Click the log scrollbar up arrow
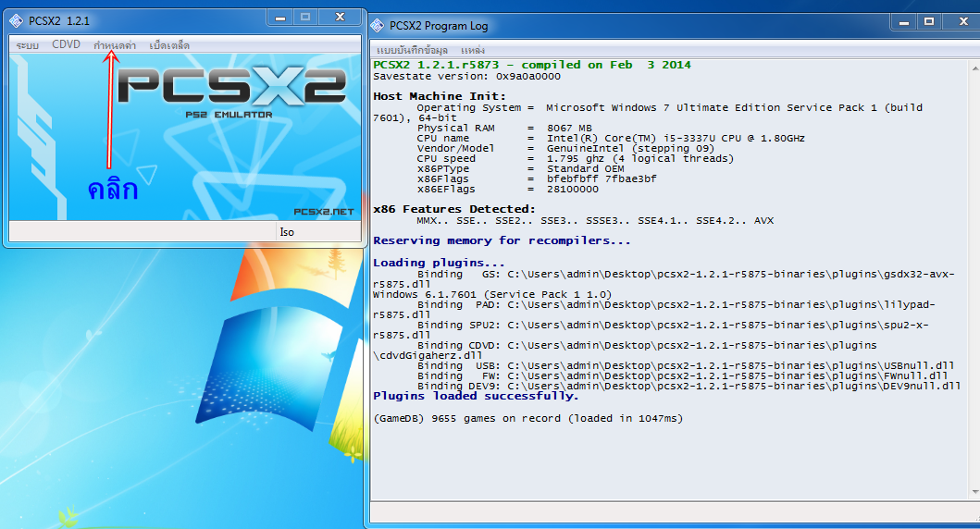 975,67
